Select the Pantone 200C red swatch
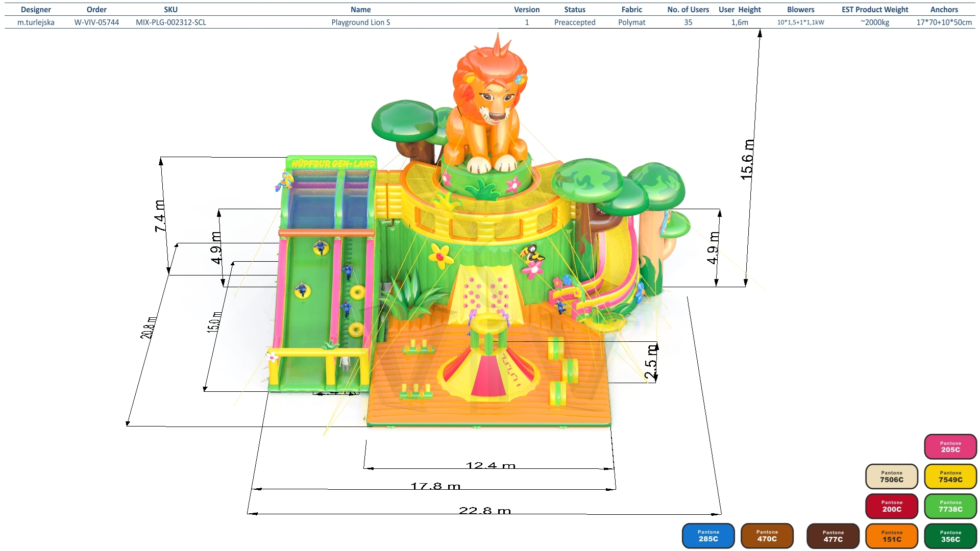This screenshot has width=980, height=551. (892, 506)
